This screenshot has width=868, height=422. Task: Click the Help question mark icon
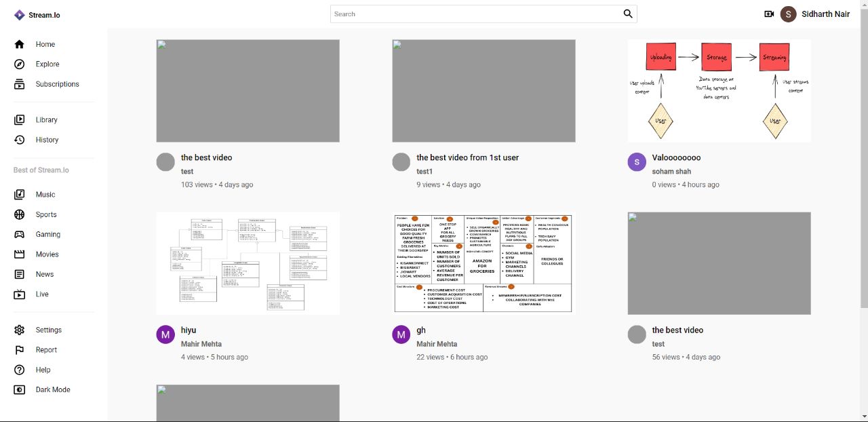coord(19,369)
